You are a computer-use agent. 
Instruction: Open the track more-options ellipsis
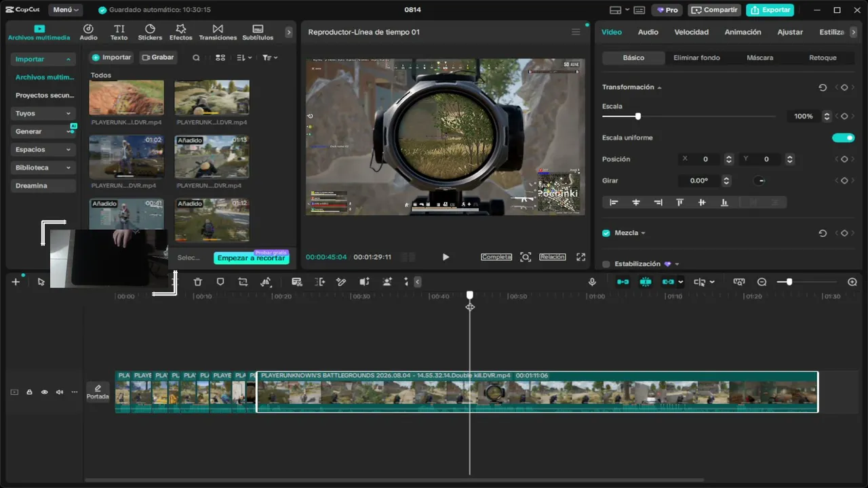coord(75,392)
